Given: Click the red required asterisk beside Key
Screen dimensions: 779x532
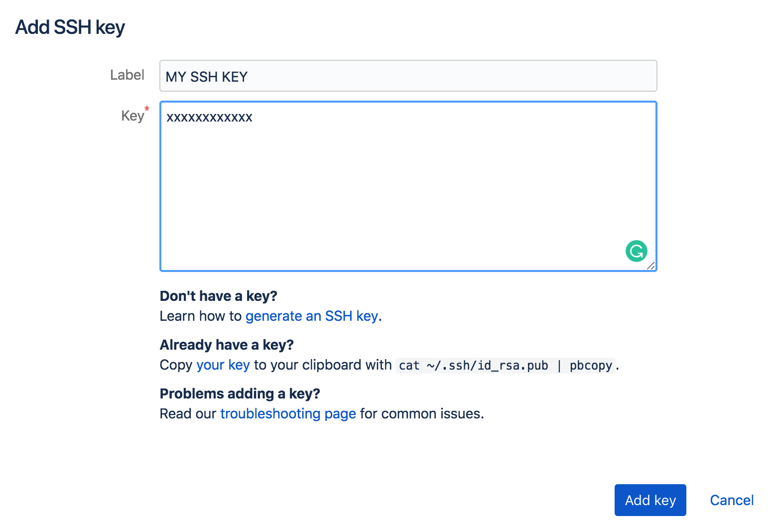Looking at the screenshot, I should (x=147, y=109).
